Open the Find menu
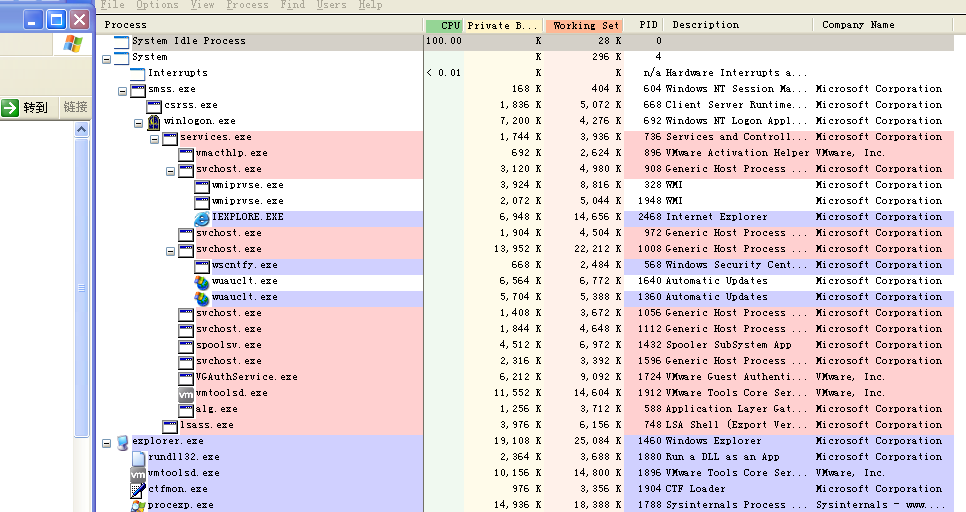The image size is (966, 512). (293, 5)
